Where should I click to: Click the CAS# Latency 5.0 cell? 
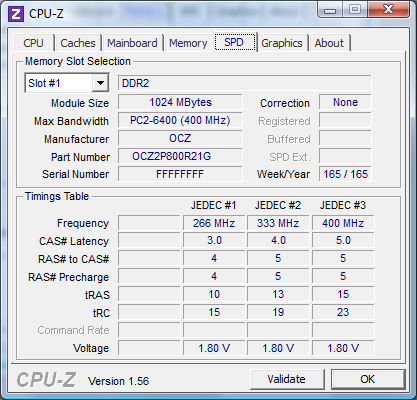343,240
